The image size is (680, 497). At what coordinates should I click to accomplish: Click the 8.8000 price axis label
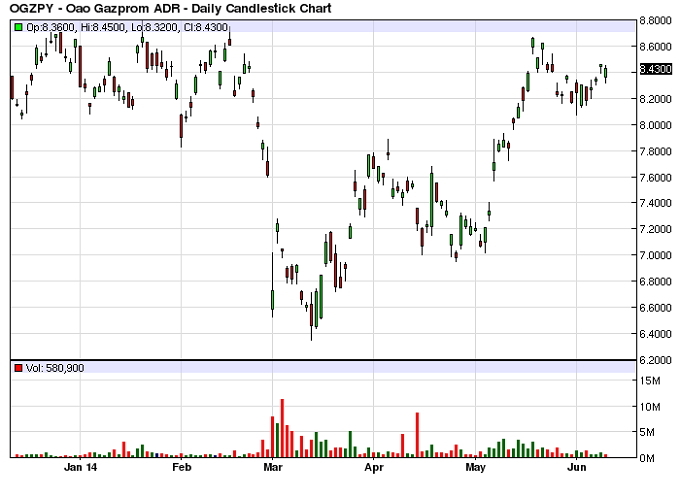click(x=655, y=20)
